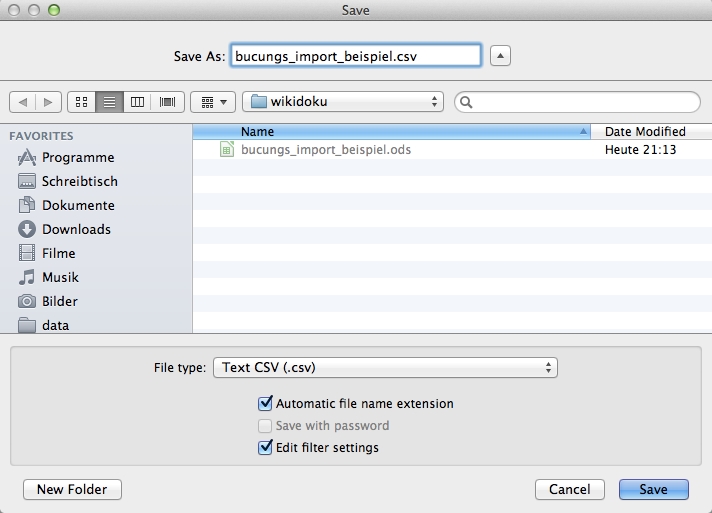Click the Save As filename field
The width and height of the screenshot is (712, 513).
(356, 56)
